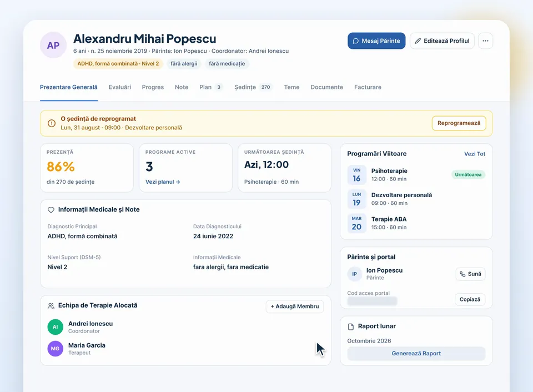Copy the portal access code with Copiază
Image resolution: width=533 pixels, height=392 pixels.
[x=470, y=299]
